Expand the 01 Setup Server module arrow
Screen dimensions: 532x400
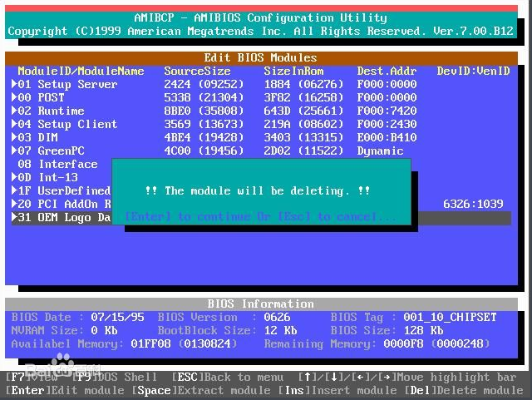(14, 84)
